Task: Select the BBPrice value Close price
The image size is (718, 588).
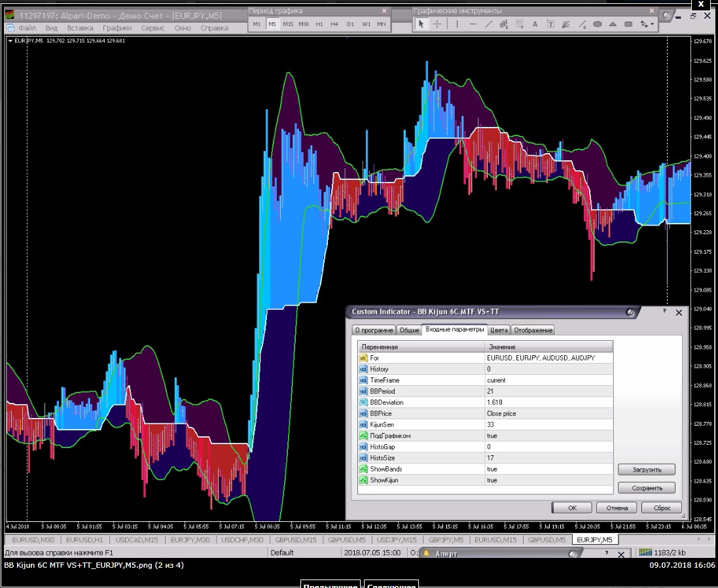Action: tap(548, 413)
